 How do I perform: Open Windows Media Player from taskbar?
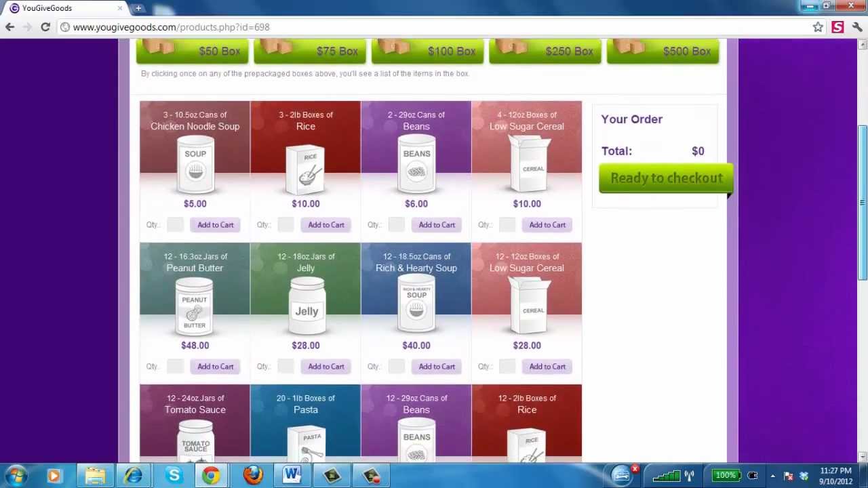54,476
